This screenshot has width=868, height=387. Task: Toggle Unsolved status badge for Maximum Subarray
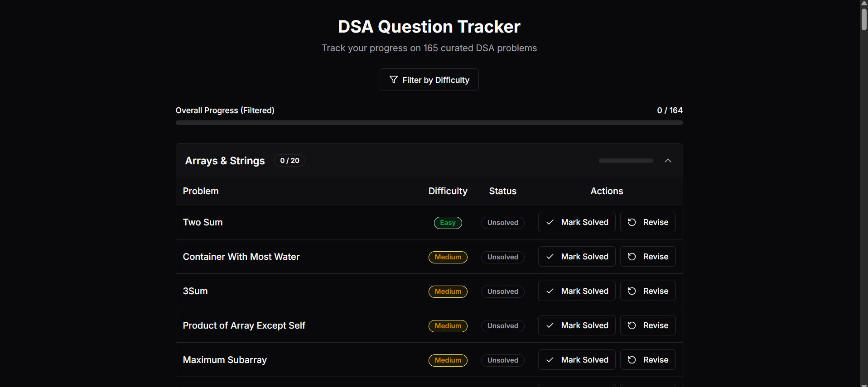(x=502, y=360)
